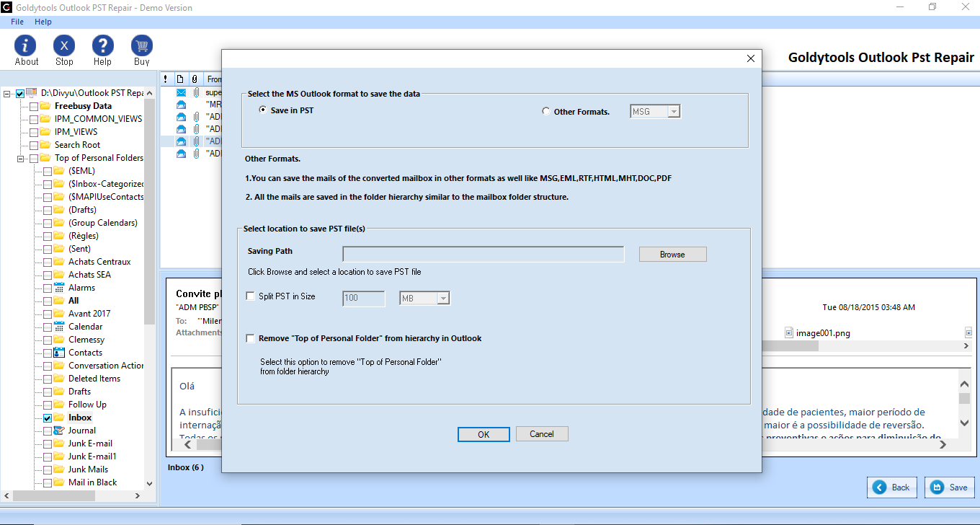Click the document type column header icon
The width and height of the screenshot is (980, 525).
click(180, 79)
